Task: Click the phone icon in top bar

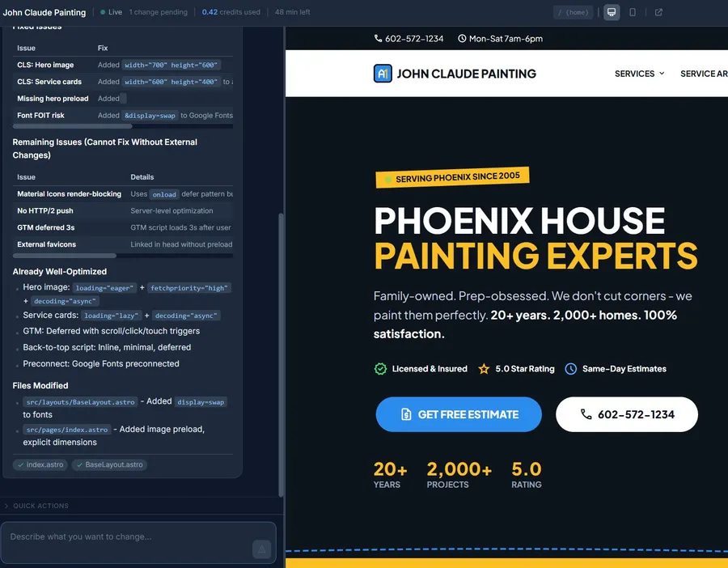Action: [x=378, y=39]
